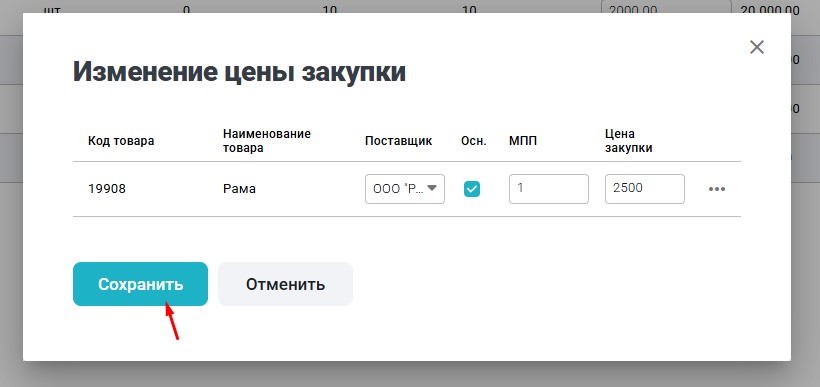The image size is (820, 387).
Task: Edit the Цена закупки field showing 2500
Action: [x=645, y=189]
